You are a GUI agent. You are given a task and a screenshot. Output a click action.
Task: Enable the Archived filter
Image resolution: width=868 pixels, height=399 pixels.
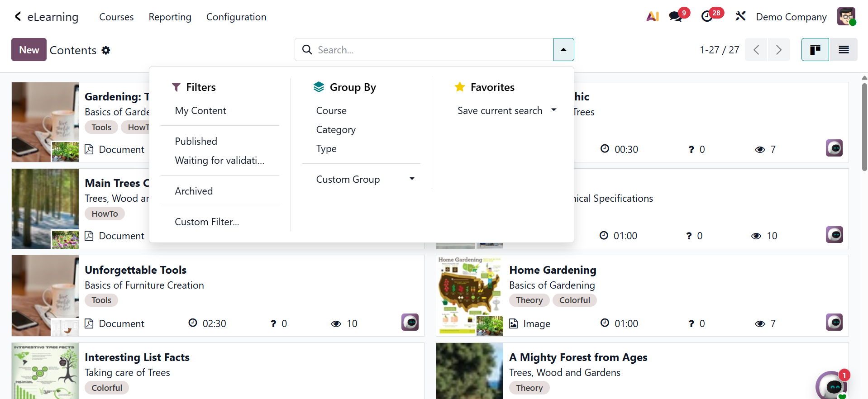pos(194,191)
